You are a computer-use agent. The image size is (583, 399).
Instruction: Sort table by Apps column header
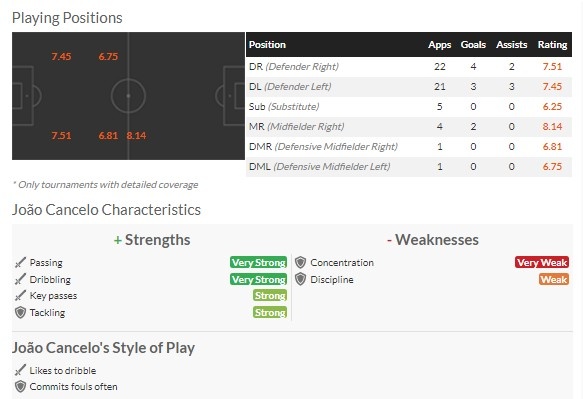(x=439, y=45)
